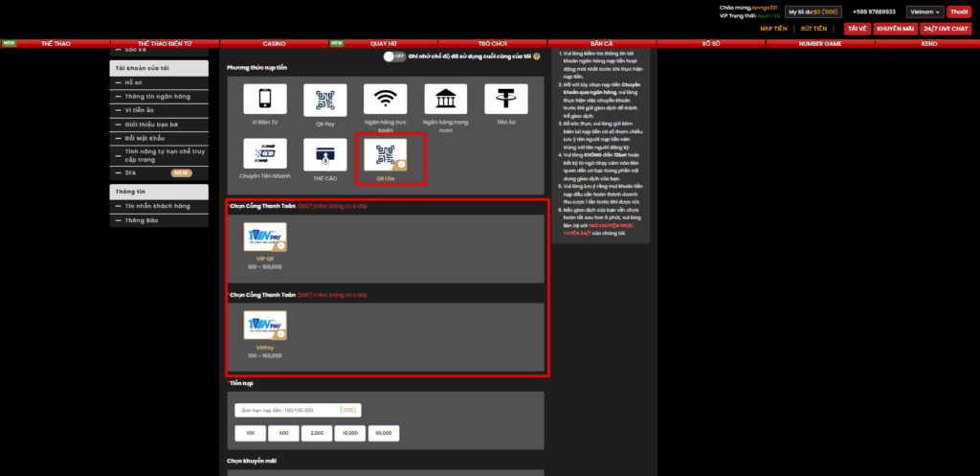Click the RÚT TIỀN link
980x476 pixels.
(813, 29)
